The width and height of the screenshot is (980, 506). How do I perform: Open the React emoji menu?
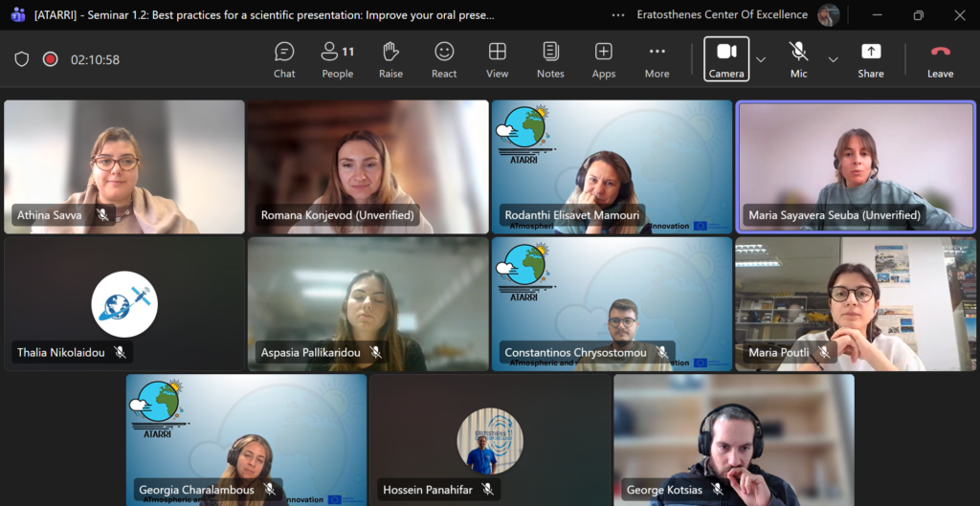(444, 58)
